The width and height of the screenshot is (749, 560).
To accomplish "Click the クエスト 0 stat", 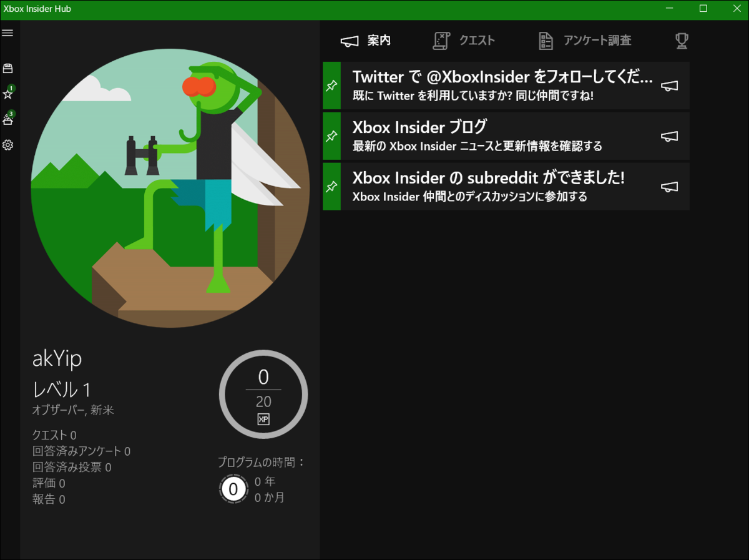I will point(54,435).
